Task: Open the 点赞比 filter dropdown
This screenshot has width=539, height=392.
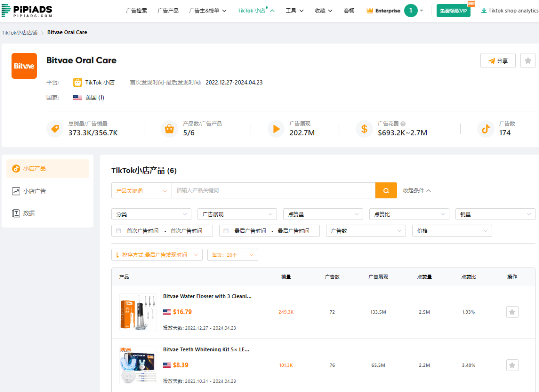Action: pos(409,214)
